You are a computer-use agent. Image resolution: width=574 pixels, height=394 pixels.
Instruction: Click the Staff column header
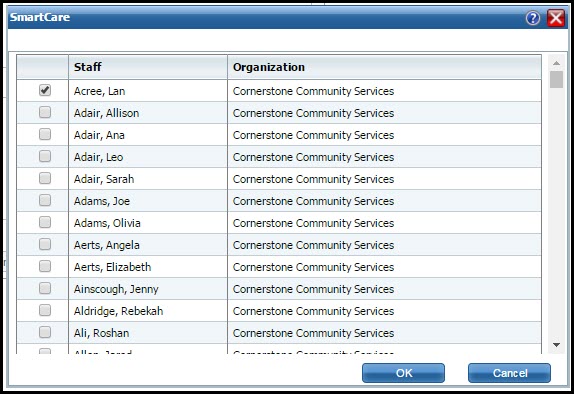148,67
